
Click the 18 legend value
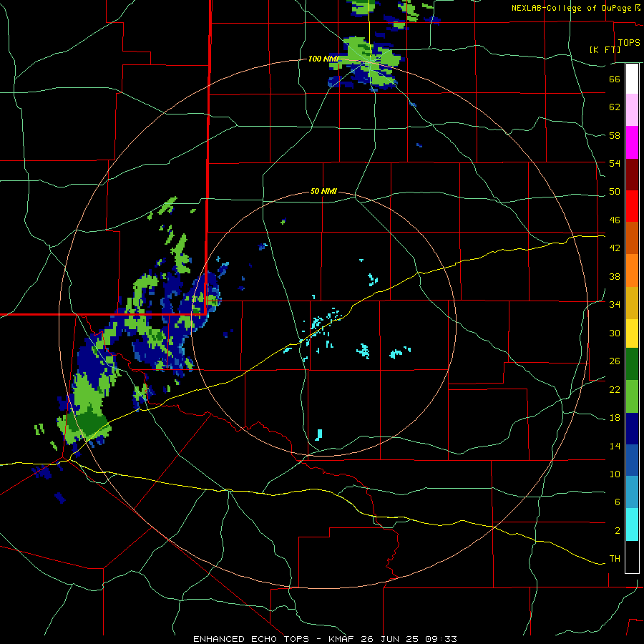point(615,418)
